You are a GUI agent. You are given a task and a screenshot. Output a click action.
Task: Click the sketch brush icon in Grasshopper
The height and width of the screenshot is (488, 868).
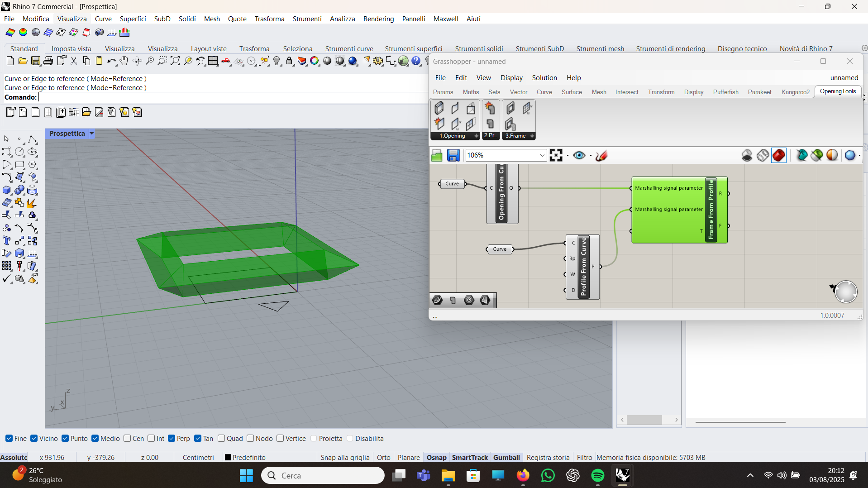pos(601,155)
